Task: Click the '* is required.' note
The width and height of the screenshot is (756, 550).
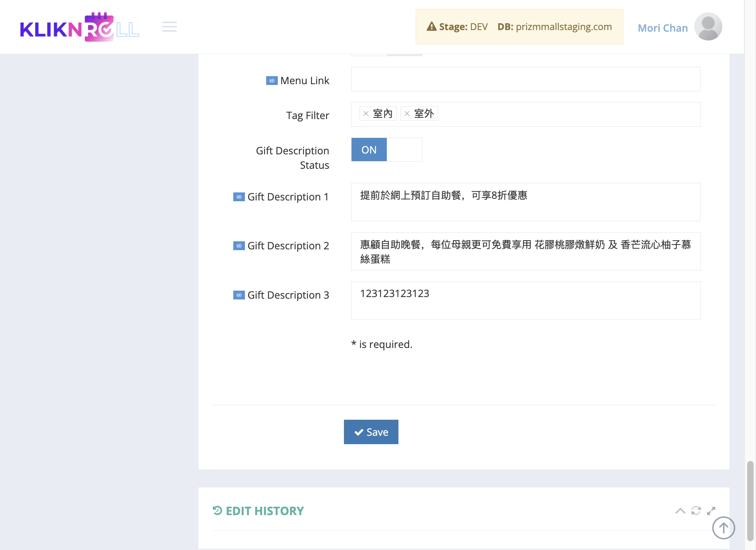Action: pos(382,344)
